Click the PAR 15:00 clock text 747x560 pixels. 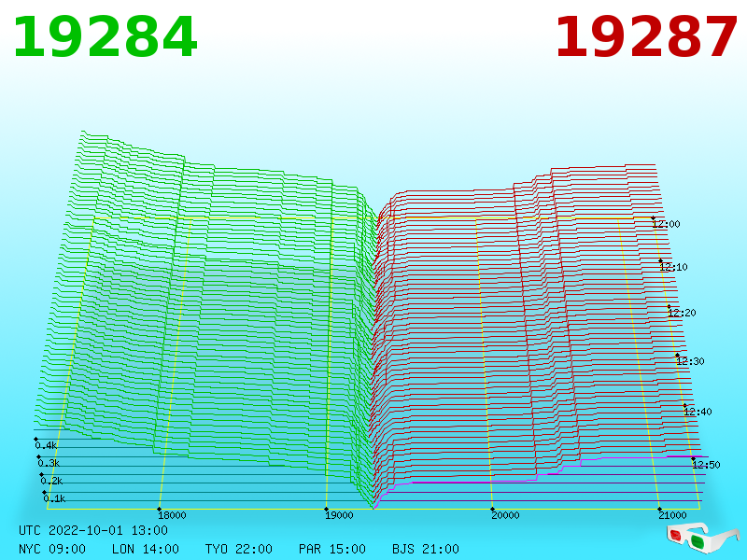pos(332,549)
